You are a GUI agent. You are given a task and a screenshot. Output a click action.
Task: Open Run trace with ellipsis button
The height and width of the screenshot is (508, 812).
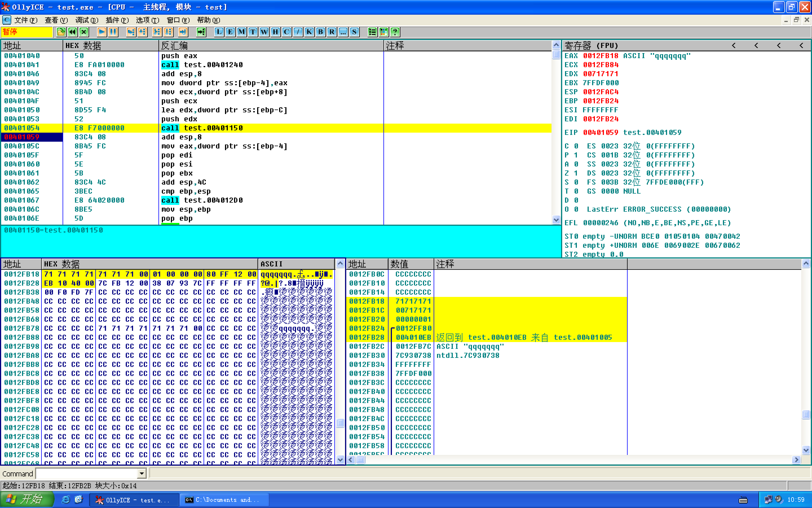pos(343,32)
